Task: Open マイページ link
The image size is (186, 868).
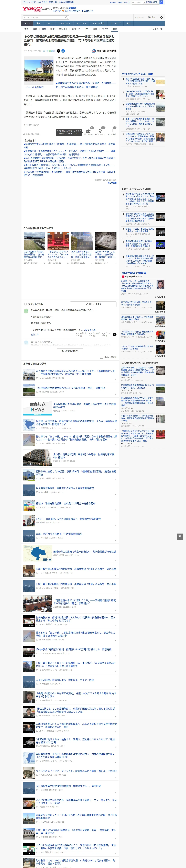Action: click(139, 18)
